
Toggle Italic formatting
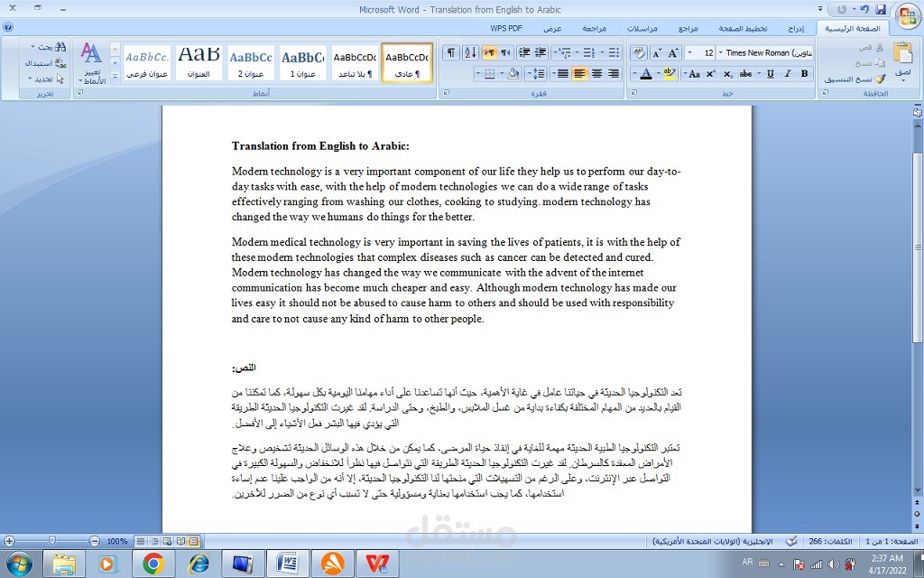(787, 74)
